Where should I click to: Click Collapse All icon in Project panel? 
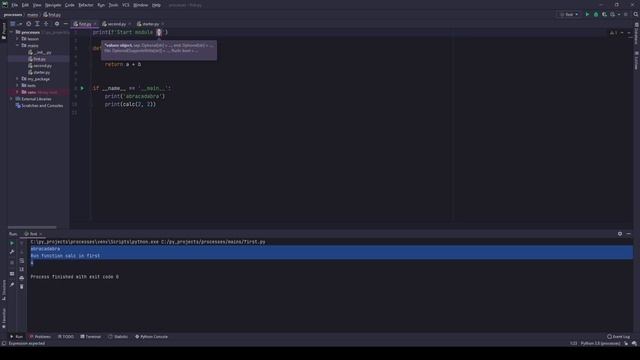pyautogui.click(x=46, y=24)
